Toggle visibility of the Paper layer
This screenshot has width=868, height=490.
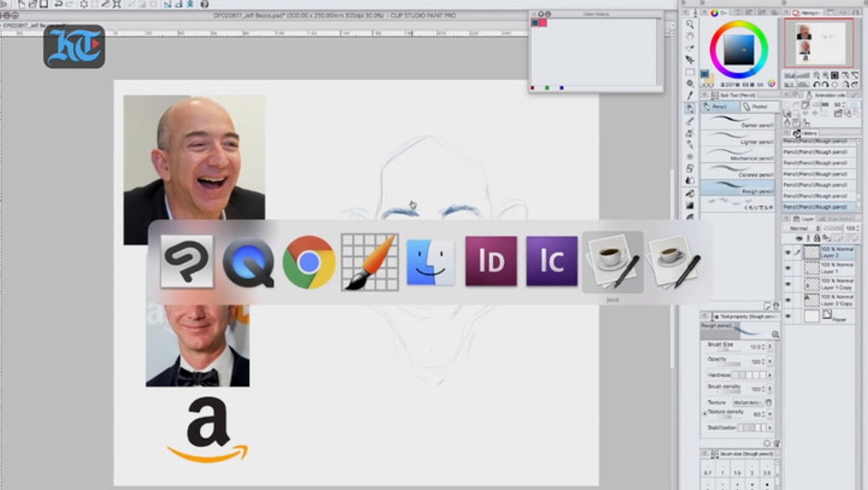coord(788,316)
